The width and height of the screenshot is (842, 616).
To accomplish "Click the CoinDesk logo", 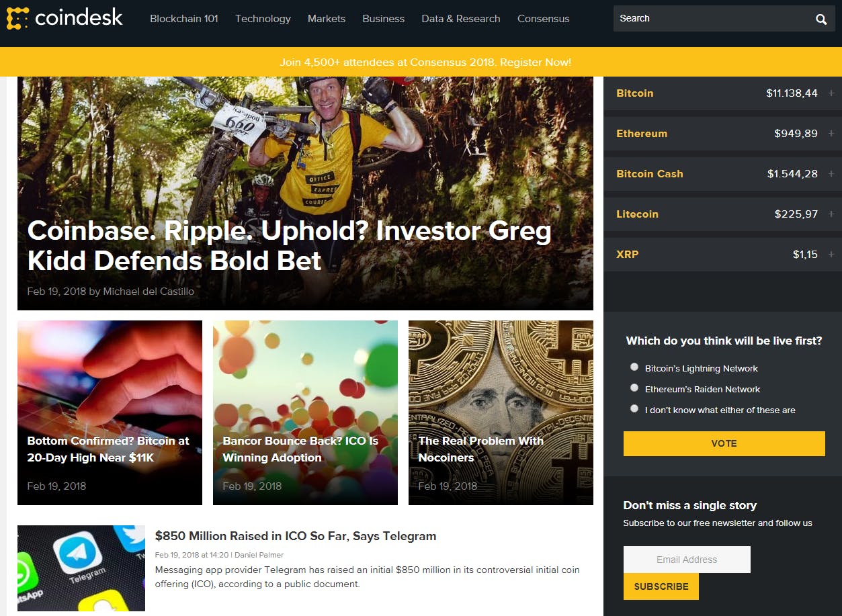I will 65,18.
